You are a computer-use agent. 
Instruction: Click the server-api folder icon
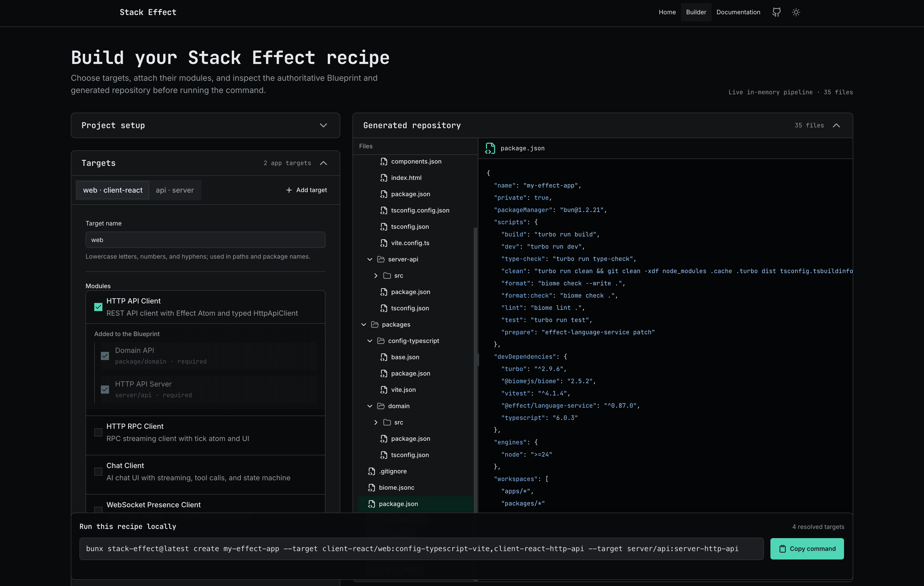381,259
